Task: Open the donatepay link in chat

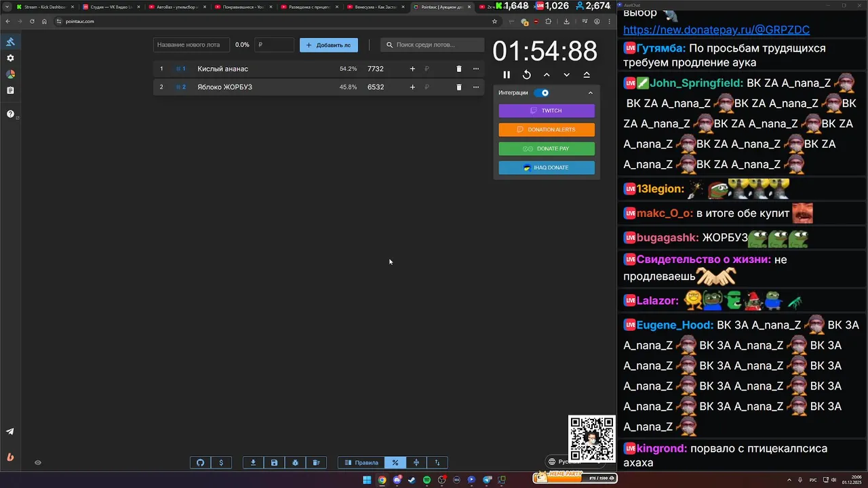Action: click(716, 30)
